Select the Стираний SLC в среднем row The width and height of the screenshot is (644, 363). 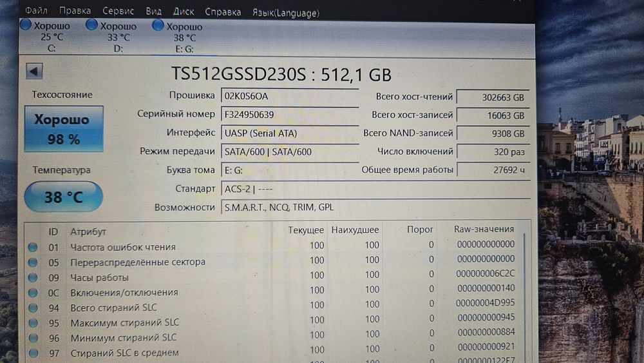(273, 350)
